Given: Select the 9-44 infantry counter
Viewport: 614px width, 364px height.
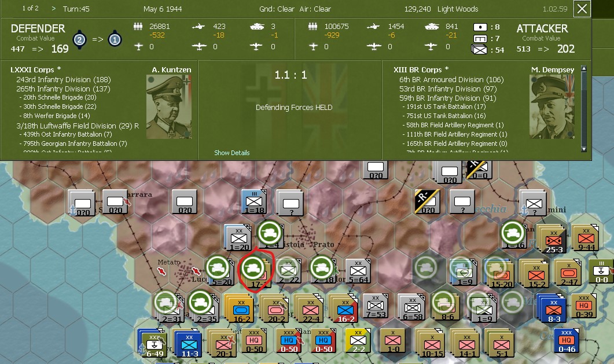Looking at the screenshot, I should [585, 238].
